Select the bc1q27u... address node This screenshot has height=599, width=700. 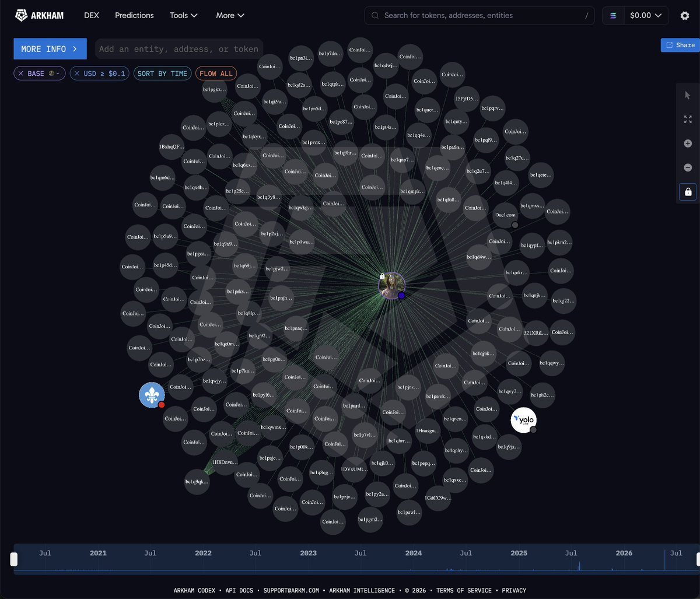pyautogui.click(x=517, y=158)
